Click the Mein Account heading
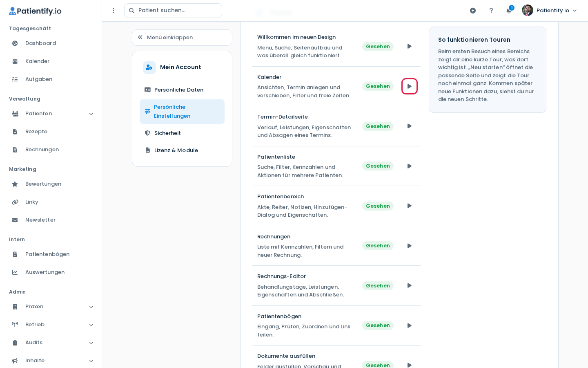588x368 pixels. point(180,67)
